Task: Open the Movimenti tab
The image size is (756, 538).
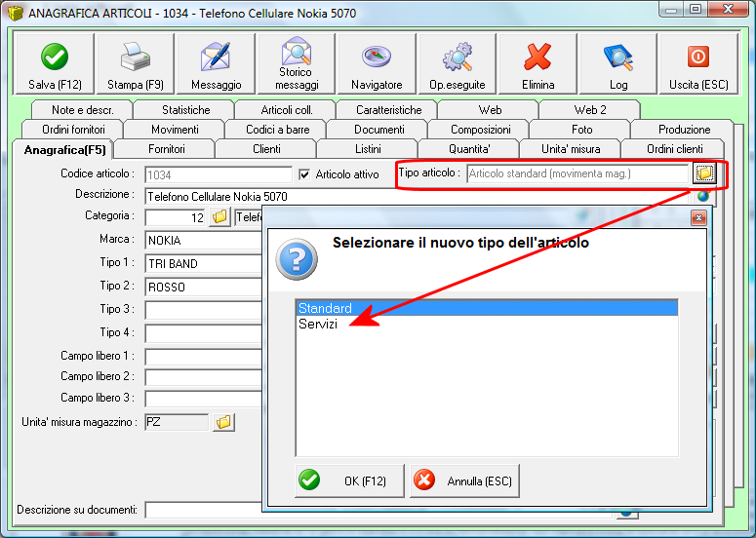Action: [x=175, y=130]
